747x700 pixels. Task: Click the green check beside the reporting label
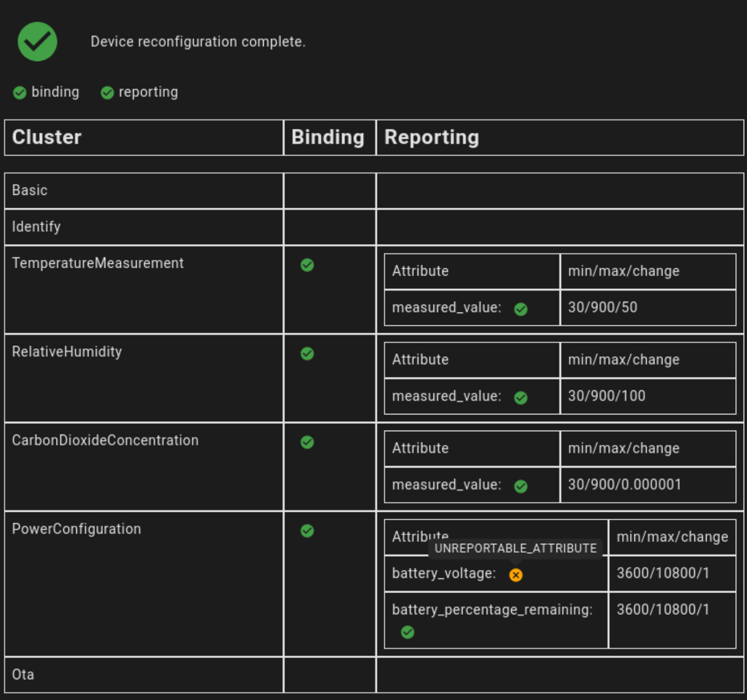(107, 92)
